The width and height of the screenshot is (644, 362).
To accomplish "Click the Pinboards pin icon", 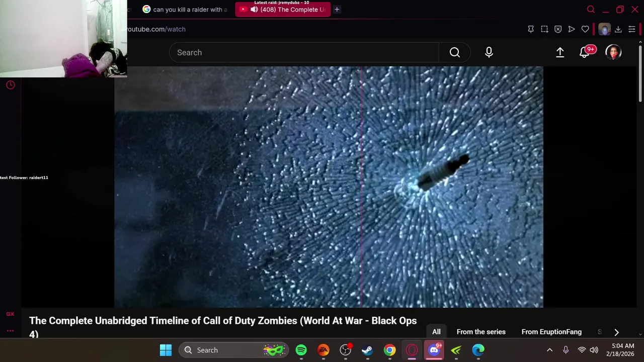I will click(531, 29).
